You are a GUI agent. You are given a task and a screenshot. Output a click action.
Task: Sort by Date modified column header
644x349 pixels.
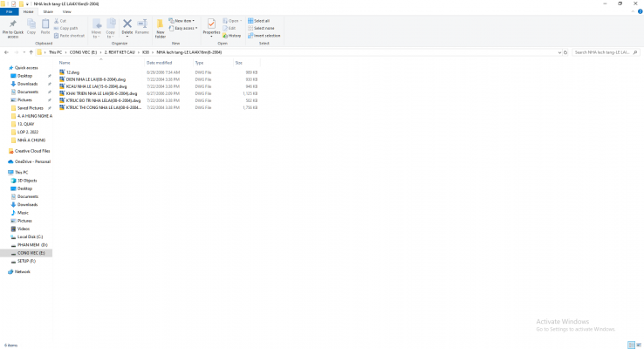pos(160,63)
